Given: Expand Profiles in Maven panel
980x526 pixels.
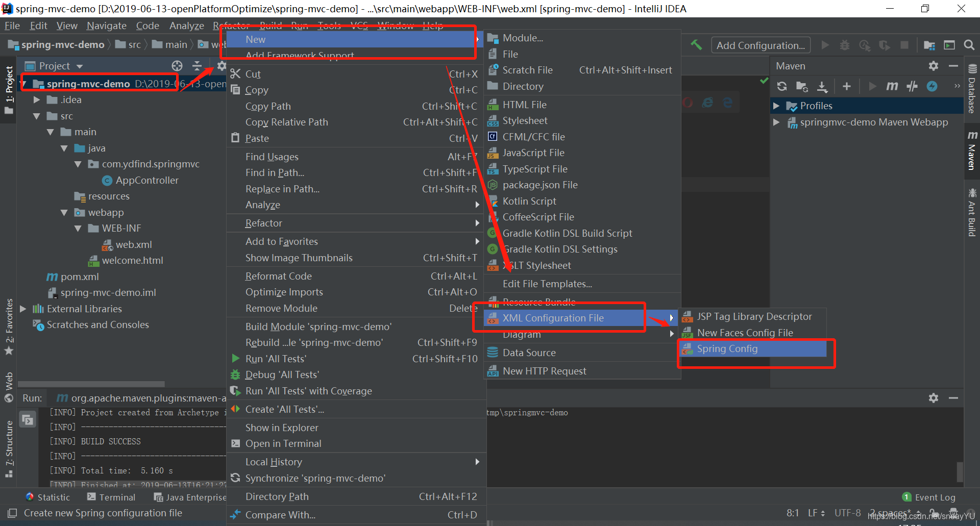Looking at the screenshot, I should tap(776, 106).
